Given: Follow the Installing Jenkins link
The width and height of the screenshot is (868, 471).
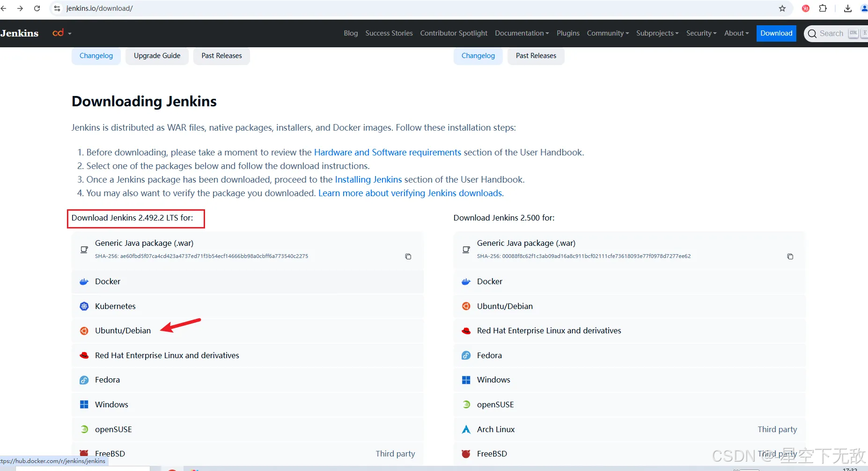Looking at the screenshot, I should click(x=368, y=180).
